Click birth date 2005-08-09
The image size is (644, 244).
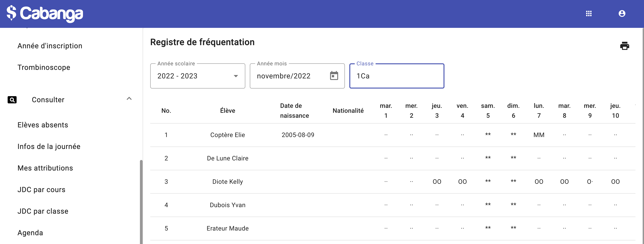298,135
